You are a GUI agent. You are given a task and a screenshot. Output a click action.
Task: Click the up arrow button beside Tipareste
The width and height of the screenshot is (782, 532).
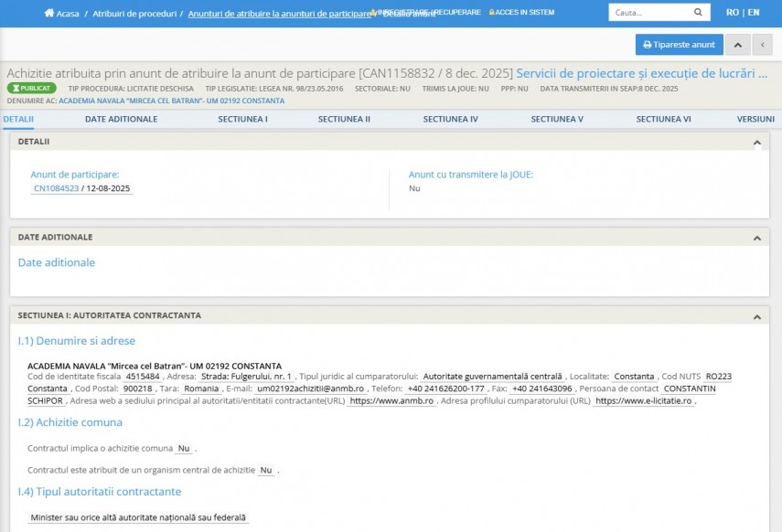coord(739,44)
